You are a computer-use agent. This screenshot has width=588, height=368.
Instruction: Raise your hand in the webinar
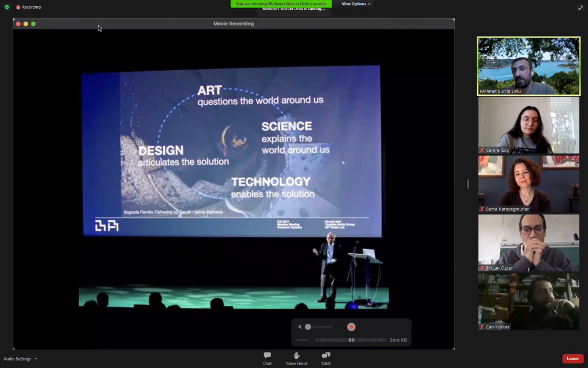[296, 358]
